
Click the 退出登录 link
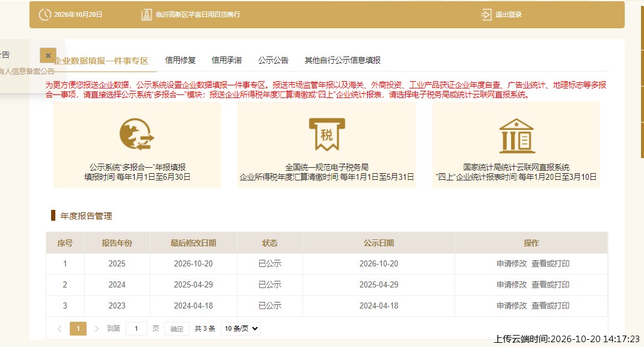pos(509,15)
